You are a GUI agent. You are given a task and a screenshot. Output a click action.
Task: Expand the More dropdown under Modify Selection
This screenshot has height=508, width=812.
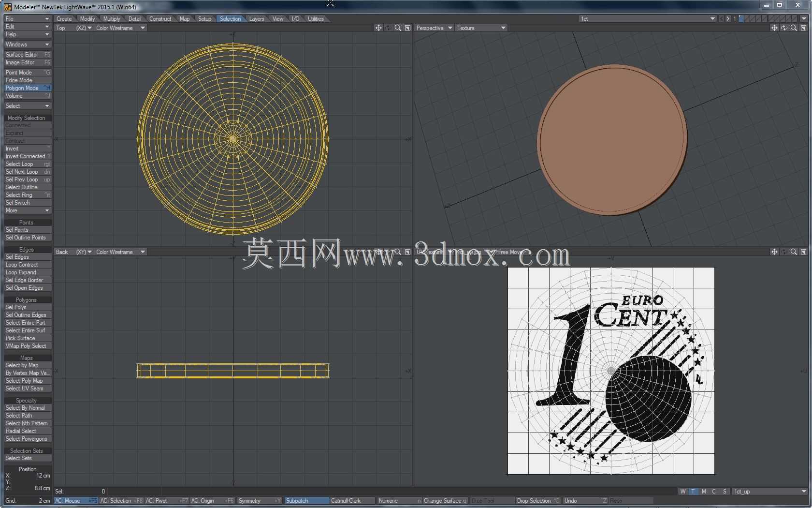[28, 210]
